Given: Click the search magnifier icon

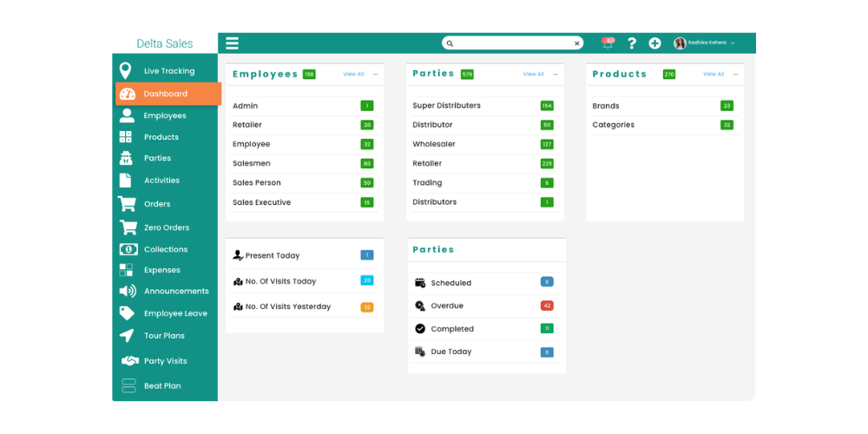Looking at the screenshot, I should pos(450,43).
